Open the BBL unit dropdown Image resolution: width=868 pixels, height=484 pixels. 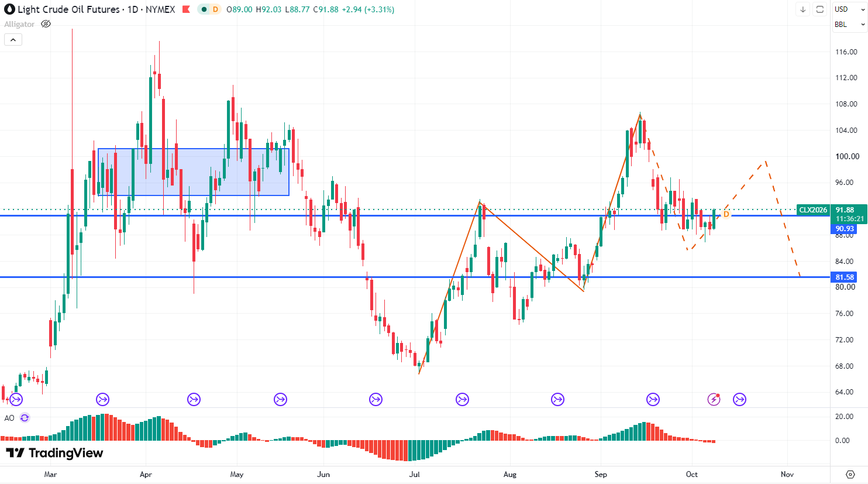[849, 25]
